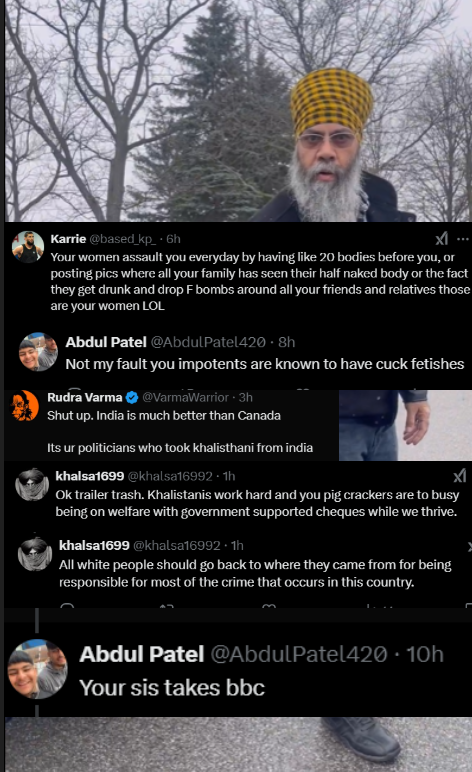Click the background video of the turbaned man

pyautogui.click(x=236, y=111)
